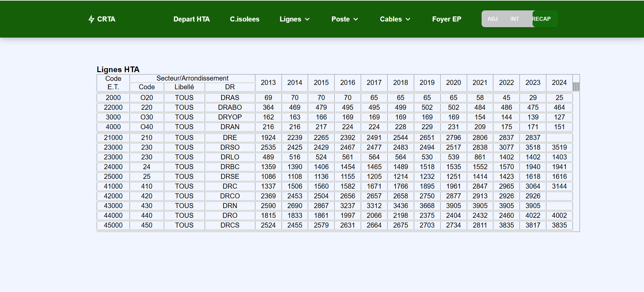Select the DRABO cell in the DR column

pyautogui.click(x=230, y=107)
